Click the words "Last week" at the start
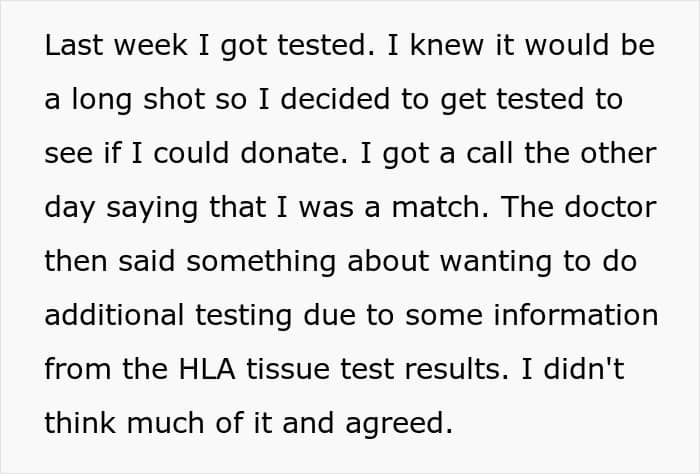Image resolution: width=700 pixels, height=474 pixels. click(x=116, y=46)
